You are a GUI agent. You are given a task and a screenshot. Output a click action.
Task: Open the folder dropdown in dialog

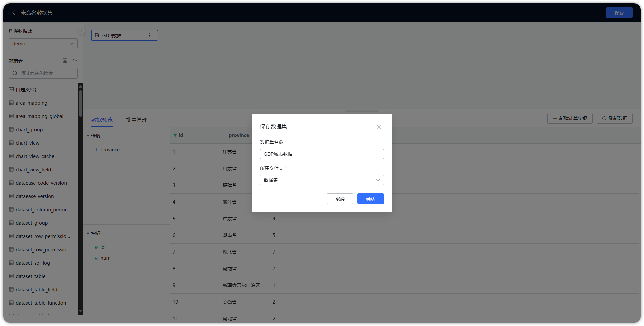click(x=322, y=180)
